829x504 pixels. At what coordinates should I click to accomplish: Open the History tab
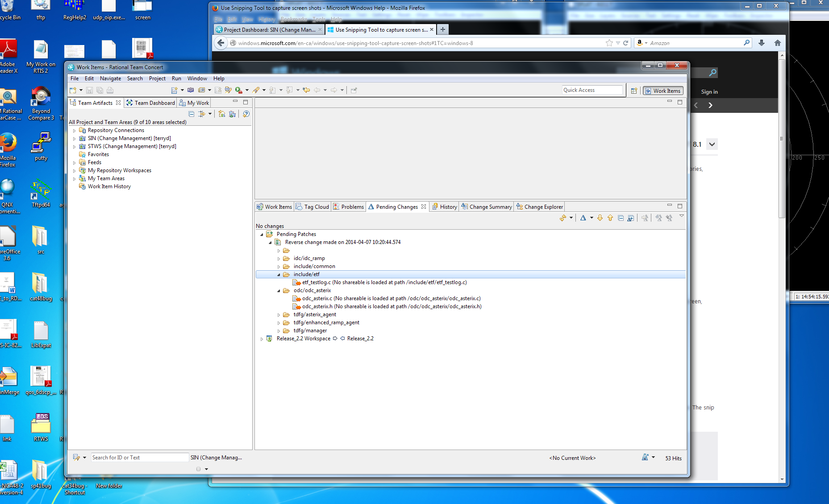click(x=445, y=207)
